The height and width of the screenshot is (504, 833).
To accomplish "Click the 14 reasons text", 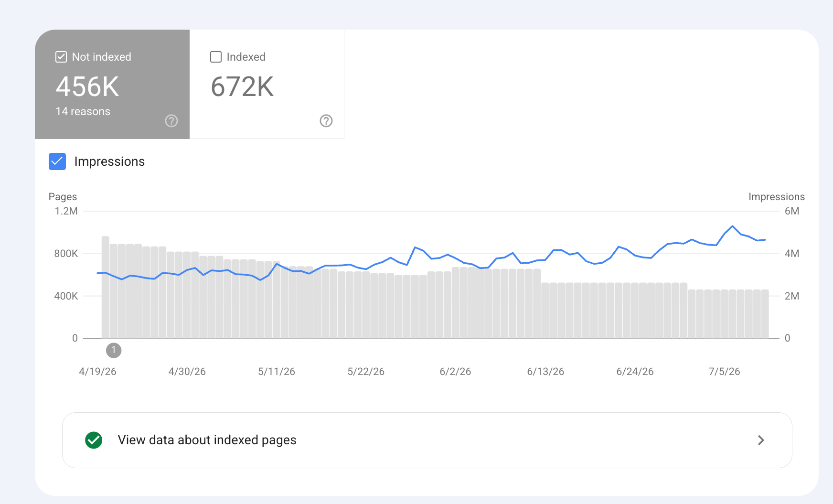I will click(83, 111).
